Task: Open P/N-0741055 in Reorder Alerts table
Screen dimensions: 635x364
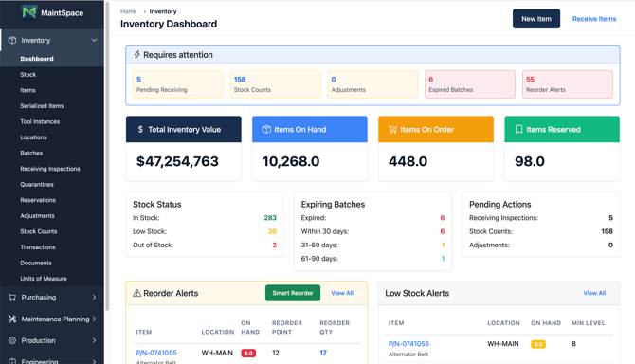Action: [x=156, y=353]
